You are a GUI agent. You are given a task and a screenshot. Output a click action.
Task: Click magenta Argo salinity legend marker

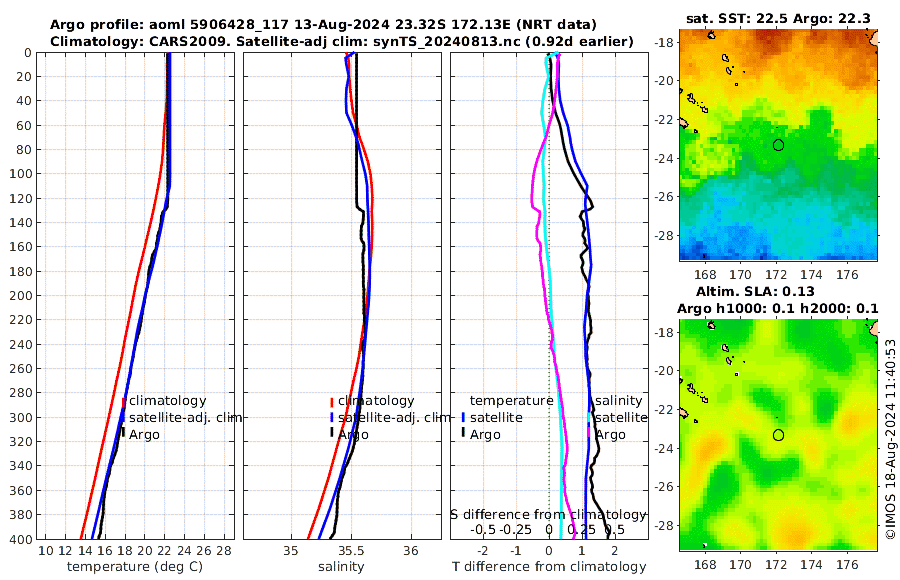coord(589,432)
